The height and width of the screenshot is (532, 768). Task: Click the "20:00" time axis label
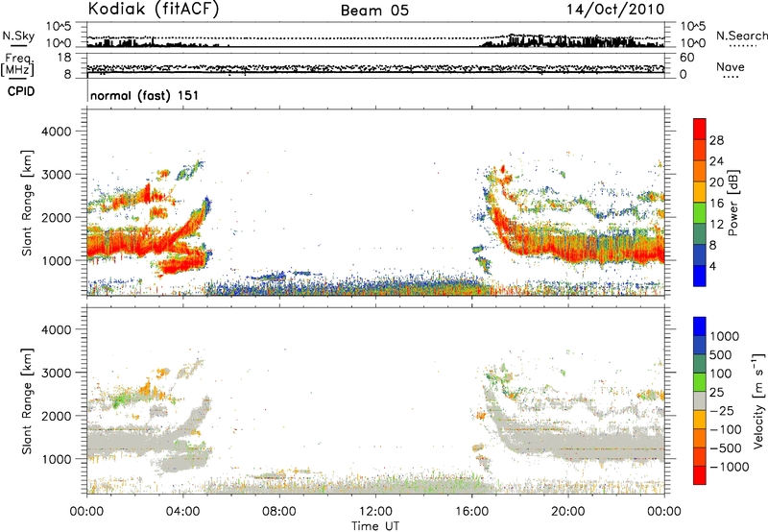coord(568,512)
